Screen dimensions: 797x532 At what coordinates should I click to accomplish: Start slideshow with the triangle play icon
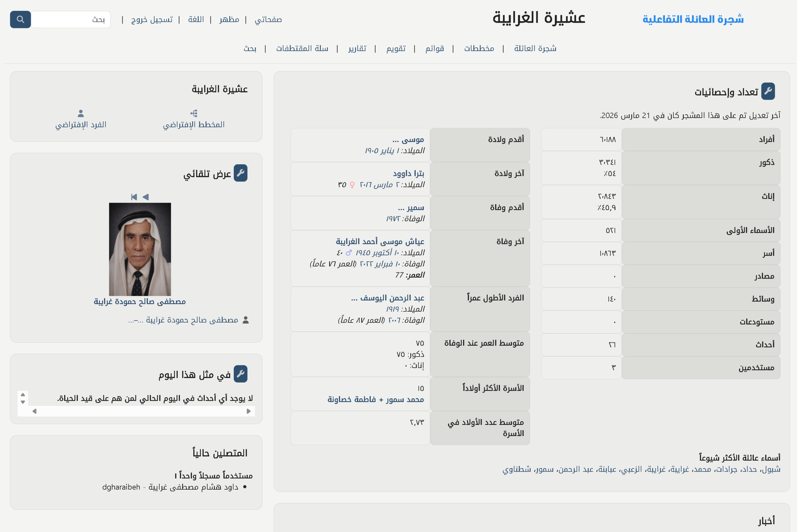[145, 197]
